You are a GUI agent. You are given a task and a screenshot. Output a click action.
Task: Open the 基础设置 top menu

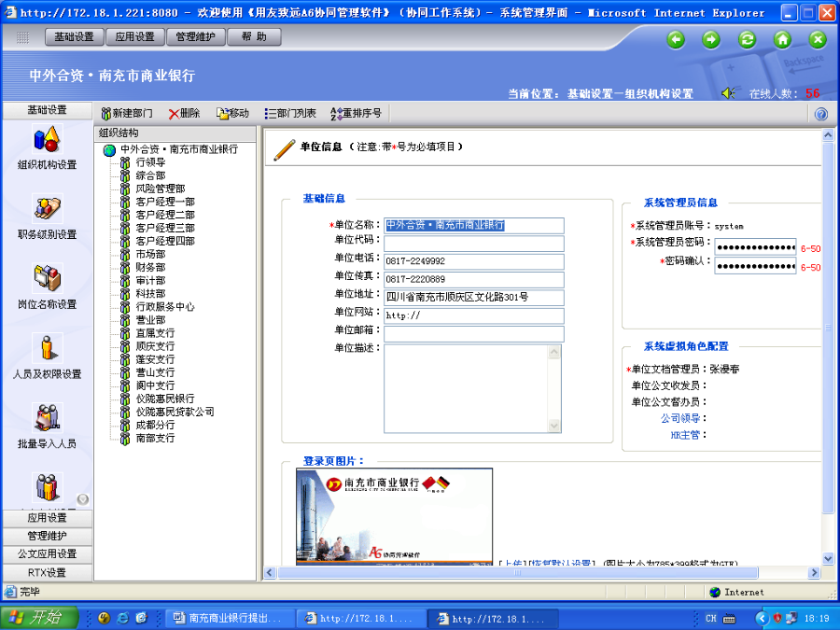(x=74, y=37)
